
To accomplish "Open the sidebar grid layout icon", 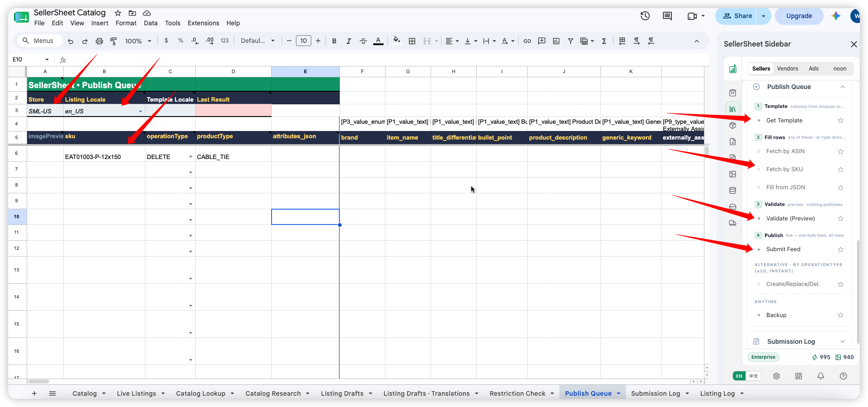I will pyautogui.click(x=799, y=376).
